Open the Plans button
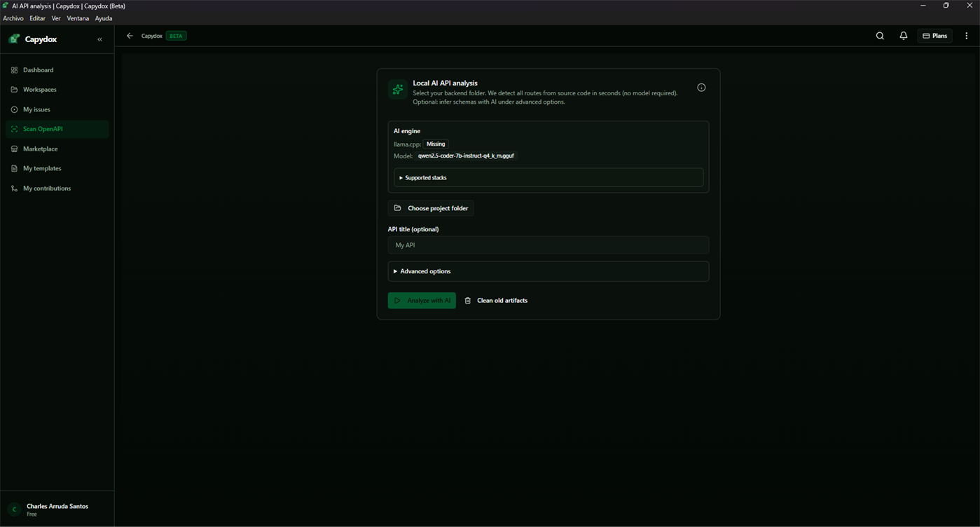This screenshot has height=527, width=980. 935,36
